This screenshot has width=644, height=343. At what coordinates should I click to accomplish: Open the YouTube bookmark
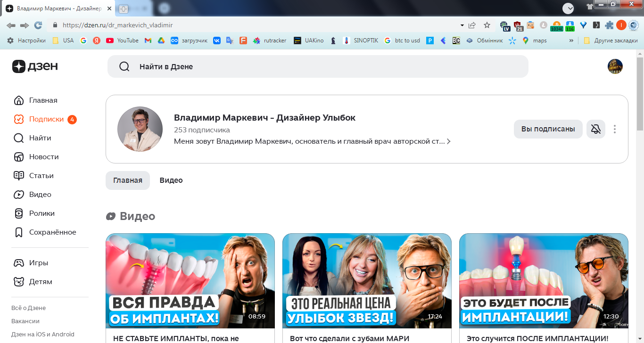tap(122, 41)
